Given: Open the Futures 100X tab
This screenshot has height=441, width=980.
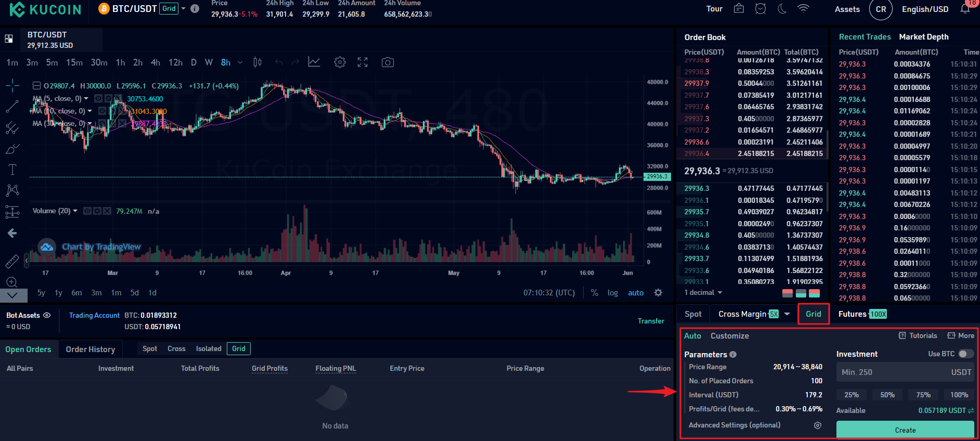Looking at the screenshot, I should coord(862,314).
